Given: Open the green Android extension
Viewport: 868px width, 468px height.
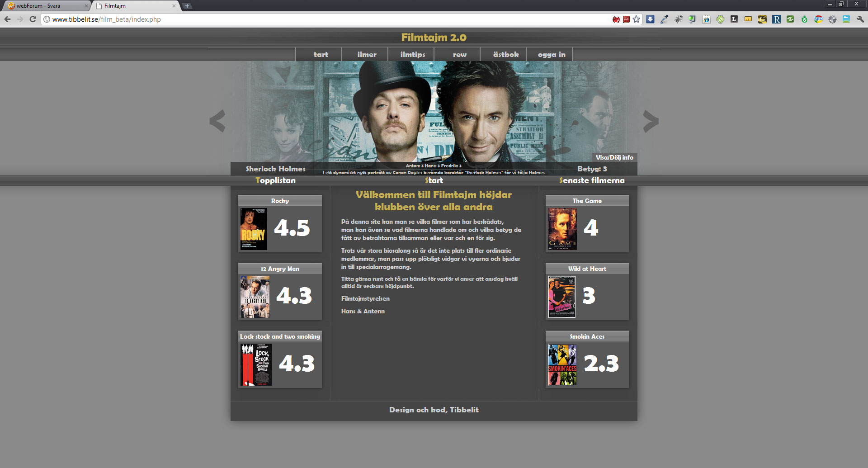Looking at the screenshot, I should pos(720,19).
